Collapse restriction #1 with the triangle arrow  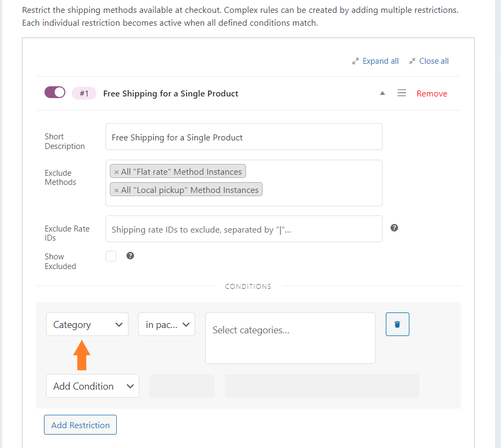382,93
